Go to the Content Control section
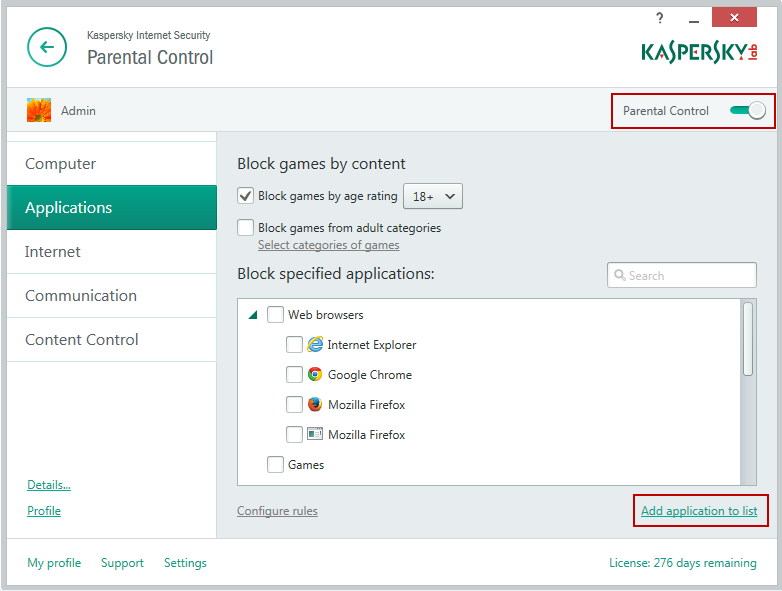 pos(112,339)
